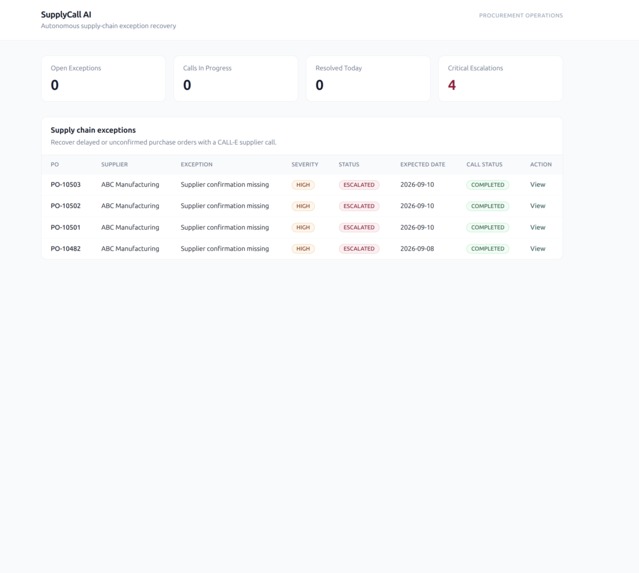Image resolution: width=639 pixels, height=573 pixels.
Task: Click exception text in PO-10502 row
Action: (225, 206)
